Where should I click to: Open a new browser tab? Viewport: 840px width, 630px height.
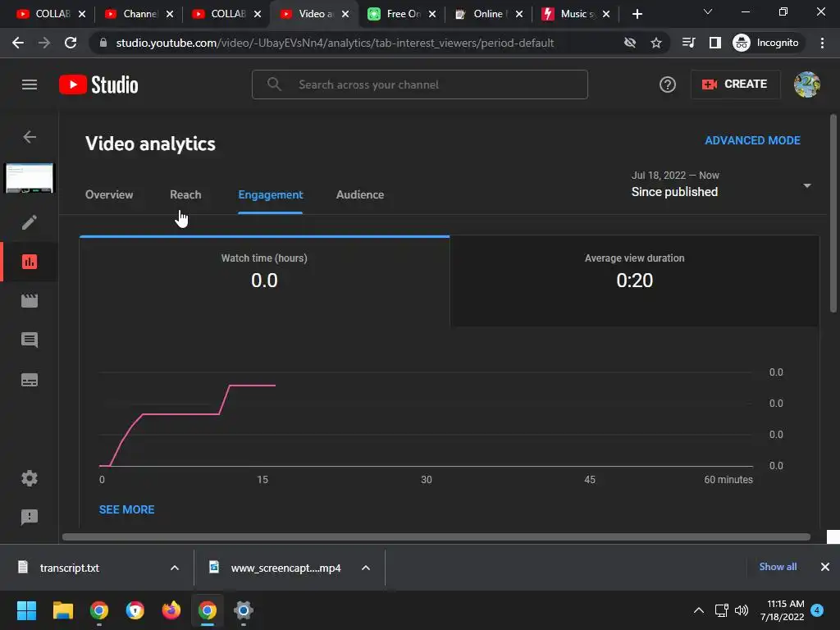(x=637, y=14)
